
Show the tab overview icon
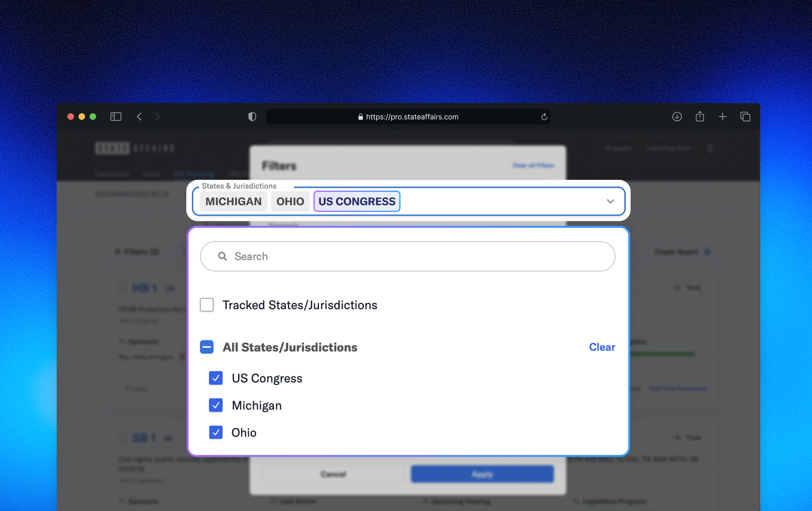[x=745, y=117]
